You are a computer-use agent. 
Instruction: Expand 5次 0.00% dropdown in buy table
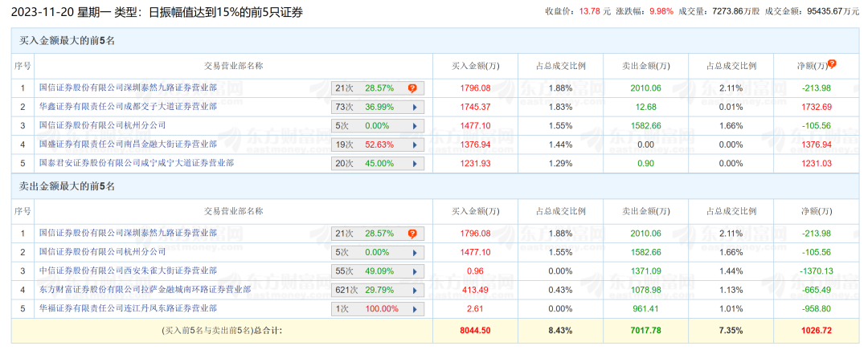(414, 125)
